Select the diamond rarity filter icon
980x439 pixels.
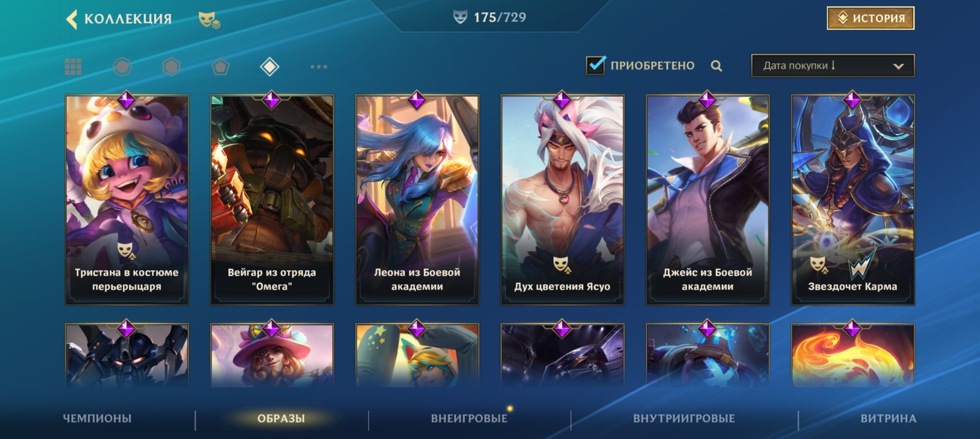pos(269,67)
